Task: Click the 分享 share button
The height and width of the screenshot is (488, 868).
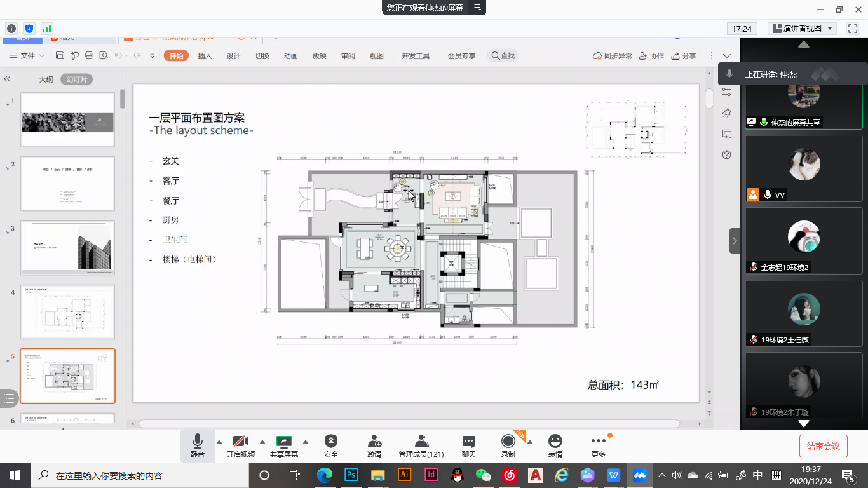Action: (684, 56)
